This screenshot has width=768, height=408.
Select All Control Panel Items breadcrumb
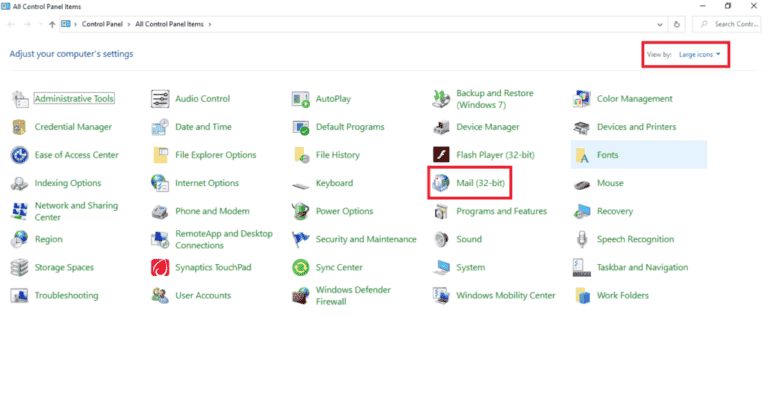168,23
